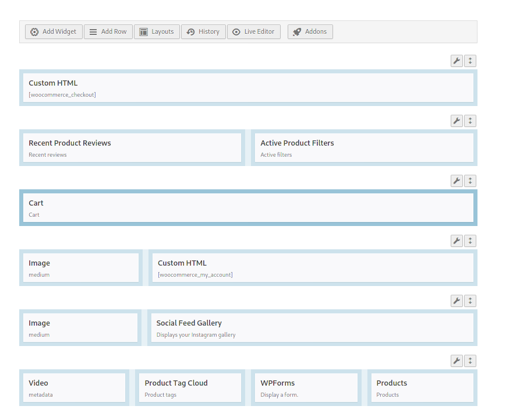
Task: Click wrench icon above woocommerce_checkout row
Action: 457,61
